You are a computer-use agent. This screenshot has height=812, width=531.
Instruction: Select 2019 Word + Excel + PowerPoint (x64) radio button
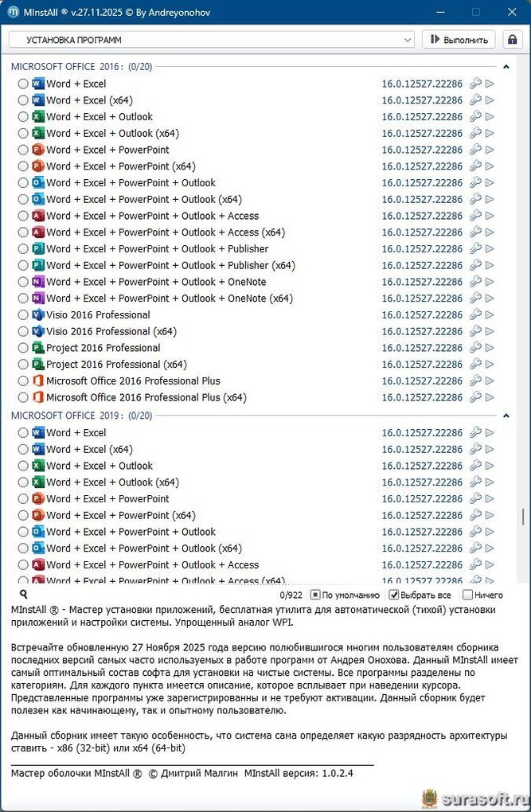point(23,516)
